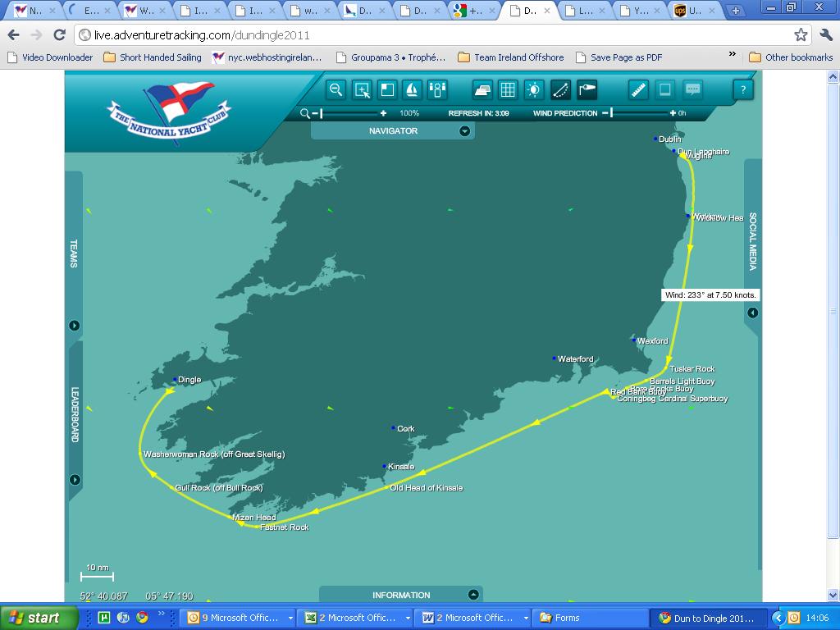Select the ruler measurement tool
840x630 pixels.
click(638, 89)
